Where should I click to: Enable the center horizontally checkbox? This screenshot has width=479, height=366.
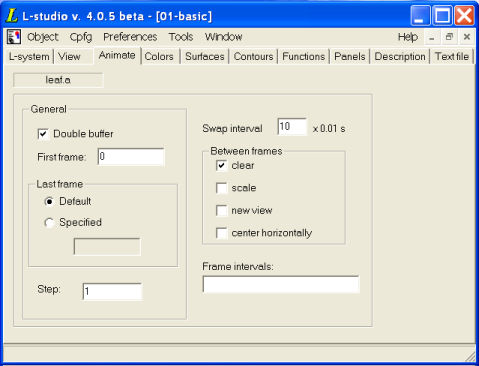pyautogui.click(x=222, y=233)
